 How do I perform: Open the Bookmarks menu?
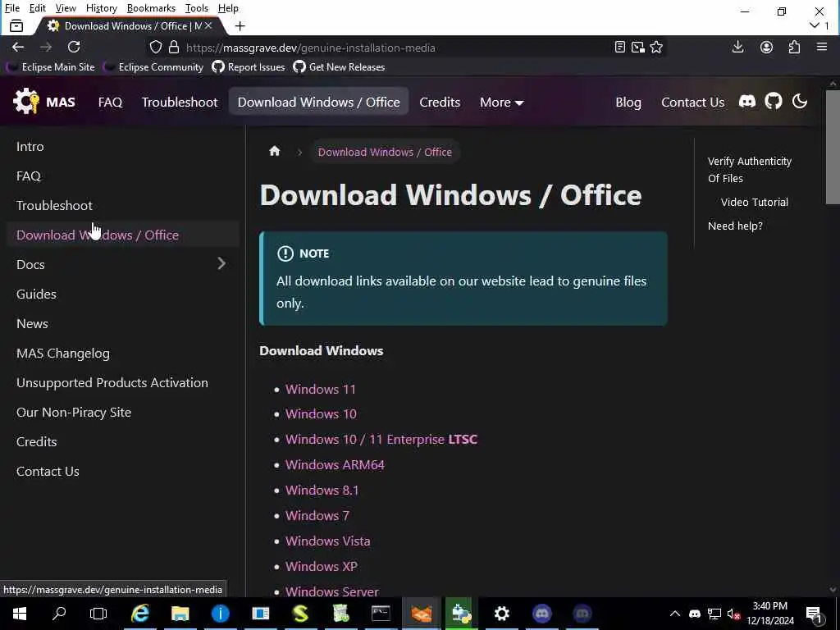tap(151, 8)
